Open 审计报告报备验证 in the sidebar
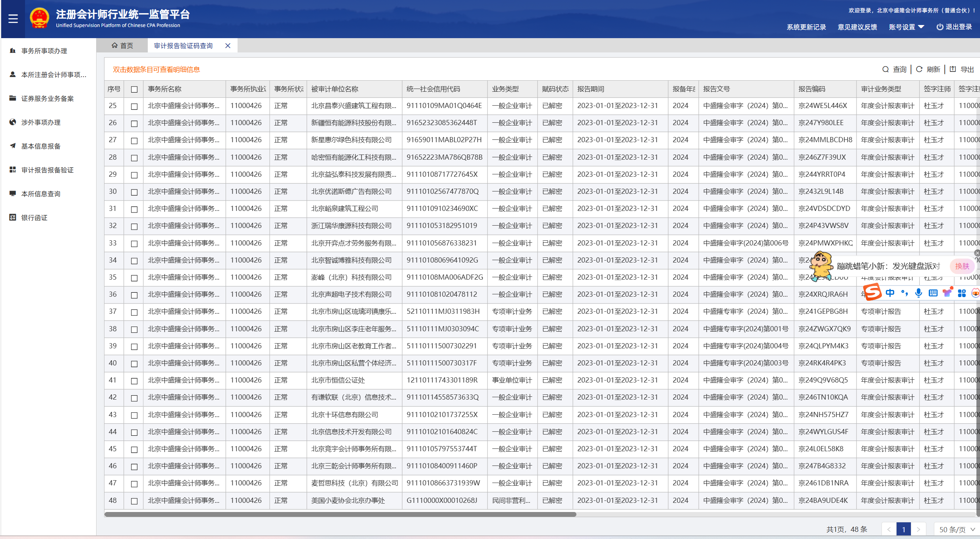 47,170
